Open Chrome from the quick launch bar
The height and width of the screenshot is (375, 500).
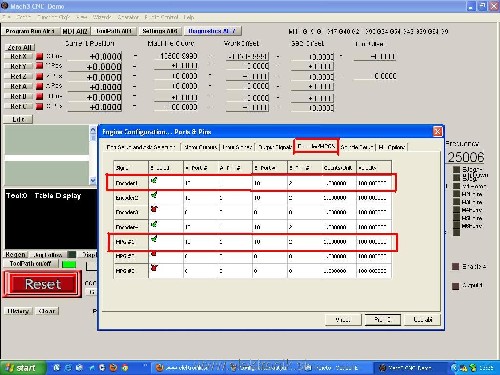(125, 368)
